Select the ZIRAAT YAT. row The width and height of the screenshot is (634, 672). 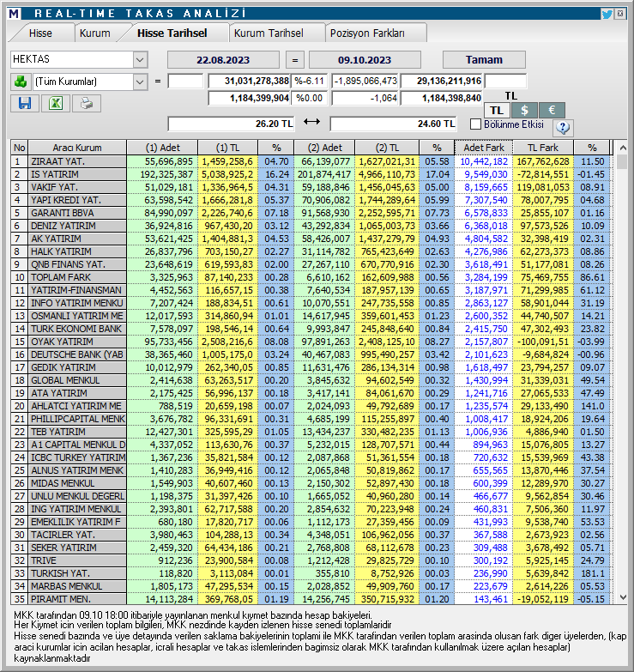(311, 161)
